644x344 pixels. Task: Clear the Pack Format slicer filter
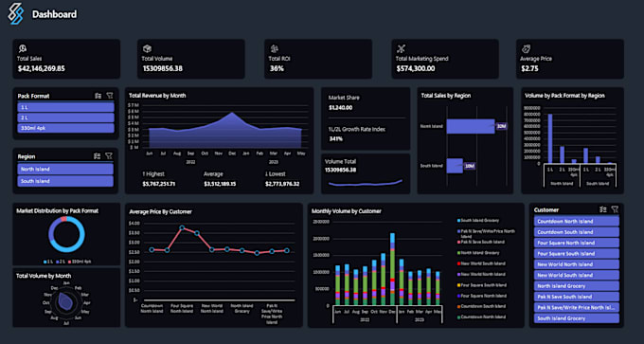[x=110, y=96]
